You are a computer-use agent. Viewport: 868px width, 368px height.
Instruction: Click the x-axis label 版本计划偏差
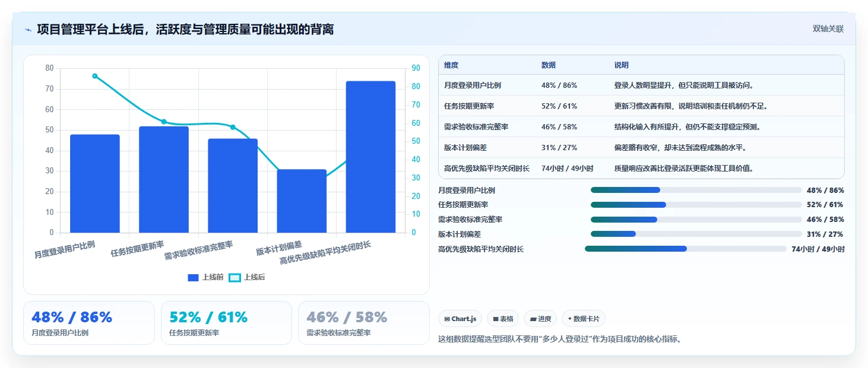pos(279,248)
